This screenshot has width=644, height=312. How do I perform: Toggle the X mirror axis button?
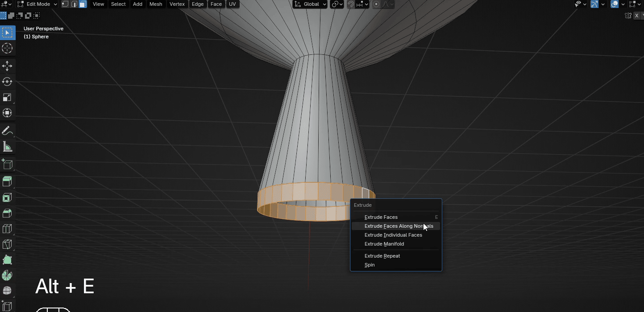(636, 16)
